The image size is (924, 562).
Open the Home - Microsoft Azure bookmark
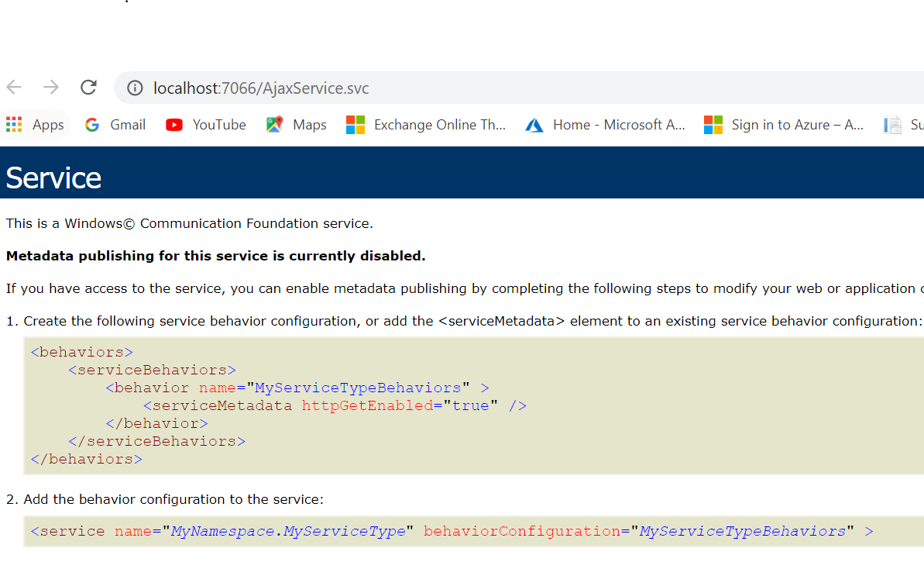[605, 124]
